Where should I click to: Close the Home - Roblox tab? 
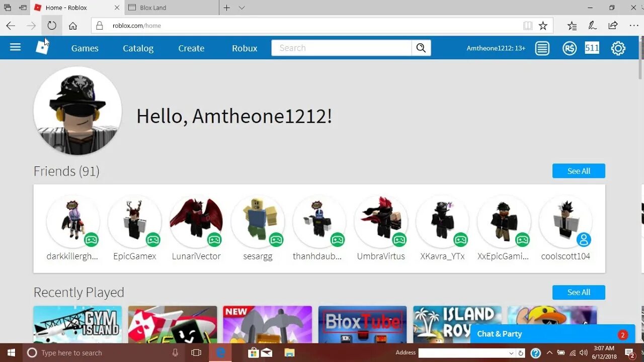(x=117, y=8)
